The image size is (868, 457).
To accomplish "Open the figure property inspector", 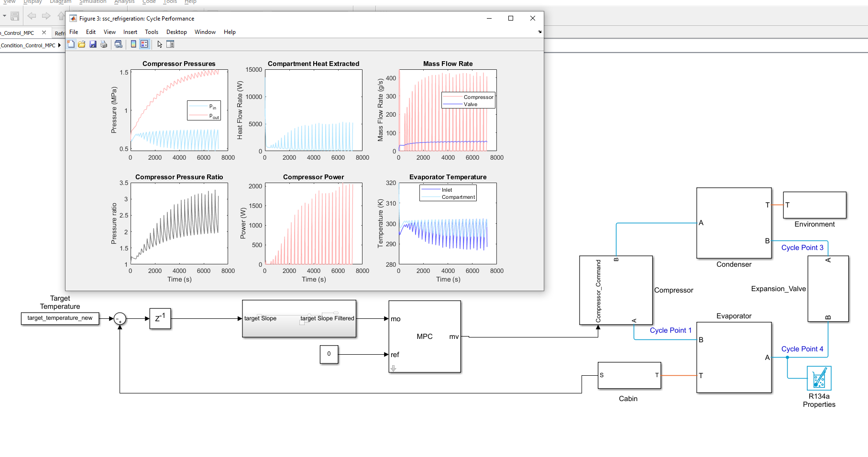I will pyautogui.click(x=170, y=44).
